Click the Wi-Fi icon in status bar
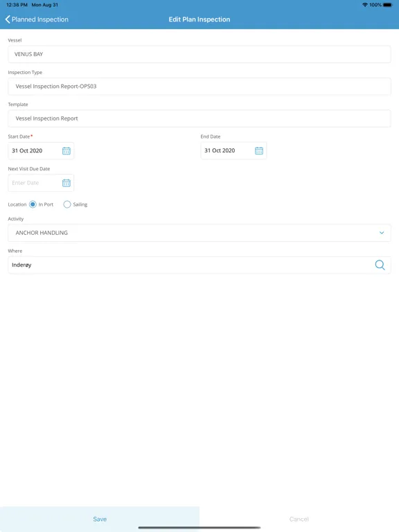The width and height of the screenshot is (399, 532). pyautogui.click(x=365, y=5)
